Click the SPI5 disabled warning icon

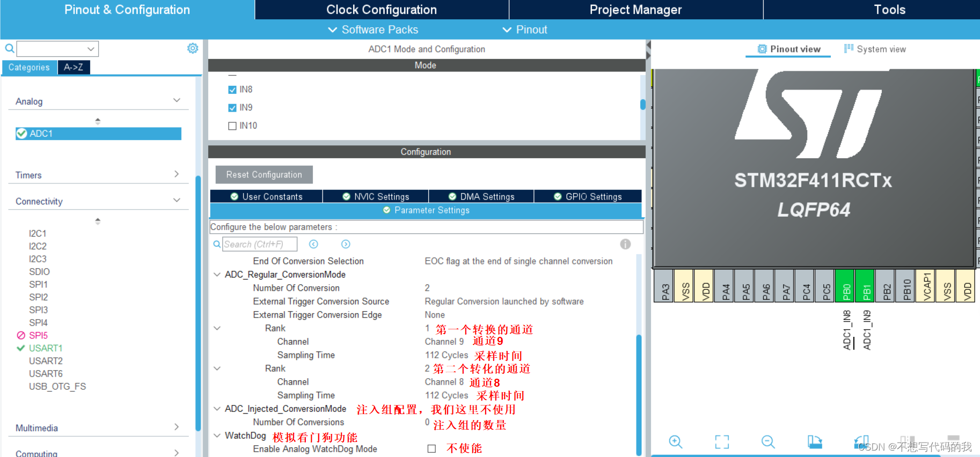tap(21, 335)
